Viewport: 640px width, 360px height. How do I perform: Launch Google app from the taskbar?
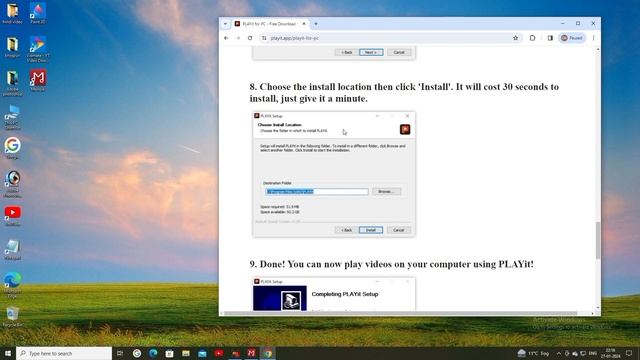coord(137,353)
